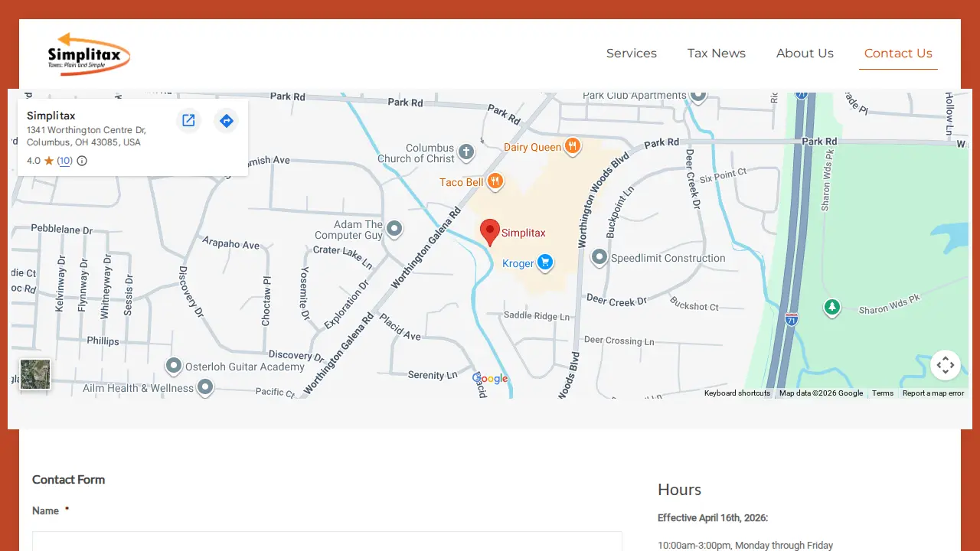Image resolution: width=980 pixels, height=551 pixels.
Task: Select the red Simplitax map pin
Action: click(x=490, y=232)
